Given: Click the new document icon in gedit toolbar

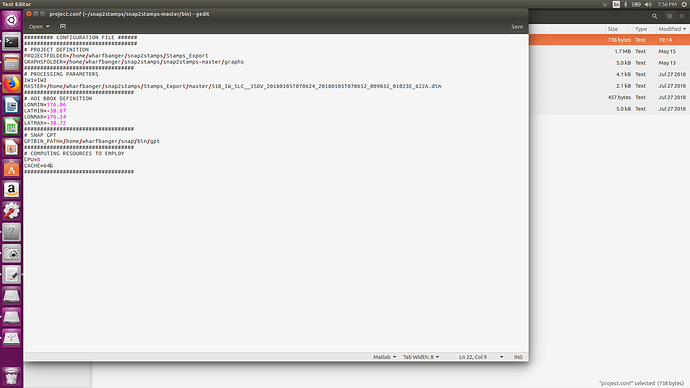Looking at the screenshot, I should coord(62,26).
